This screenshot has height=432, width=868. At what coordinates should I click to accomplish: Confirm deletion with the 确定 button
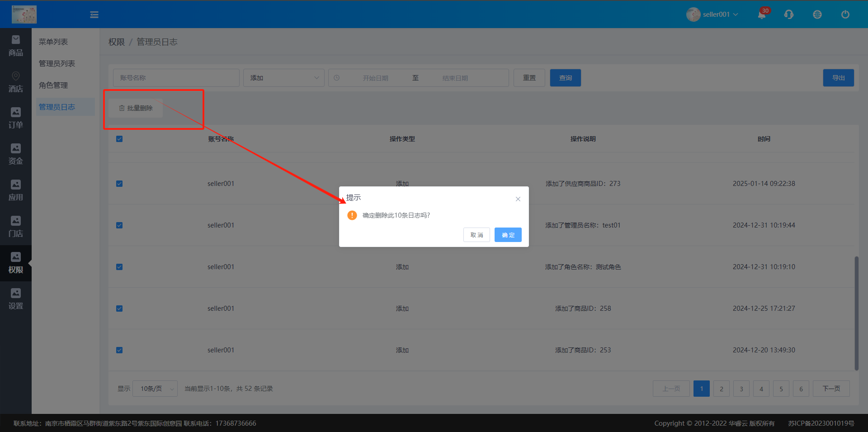508,235
